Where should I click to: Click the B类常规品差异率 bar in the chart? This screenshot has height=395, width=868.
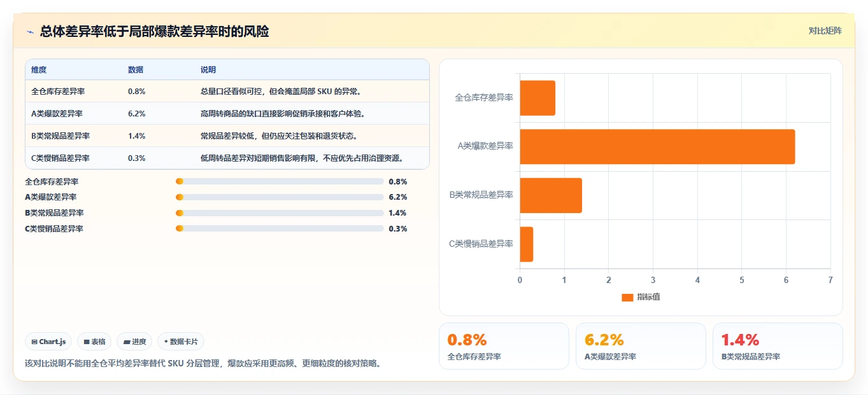pyautogui.click(x=551, y=195)
